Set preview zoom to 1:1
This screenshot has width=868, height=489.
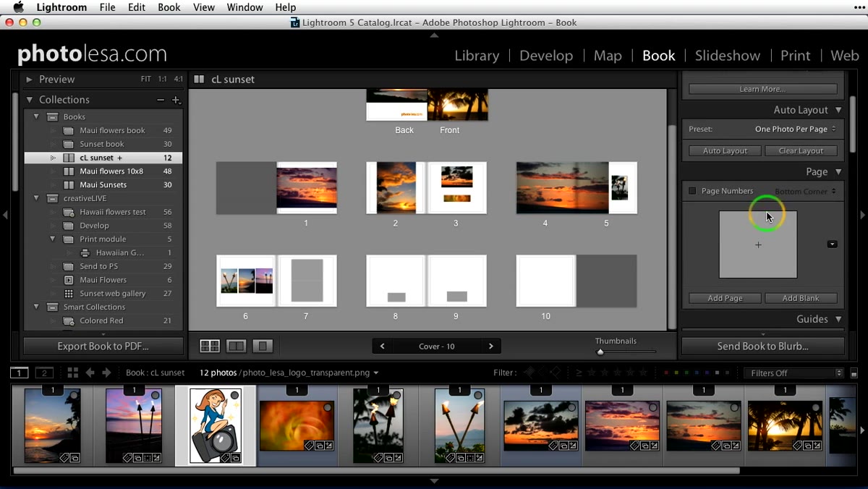click(163, 80)
